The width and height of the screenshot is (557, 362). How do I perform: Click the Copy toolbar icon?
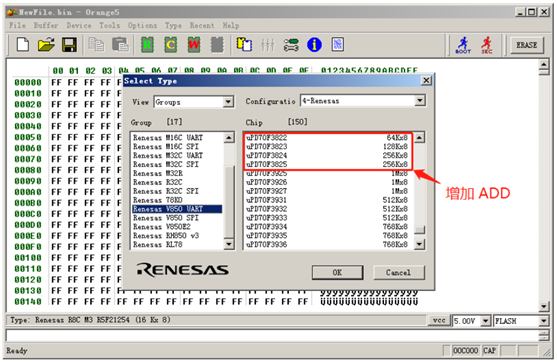point(96,45)
